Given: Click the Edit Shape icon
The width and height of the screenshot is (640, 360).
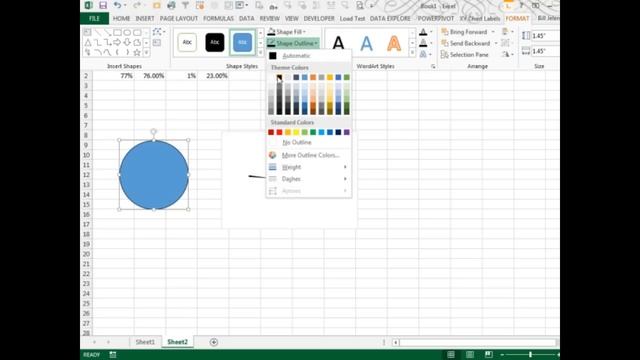Looking at the screenshot, I should click(157, 32).
